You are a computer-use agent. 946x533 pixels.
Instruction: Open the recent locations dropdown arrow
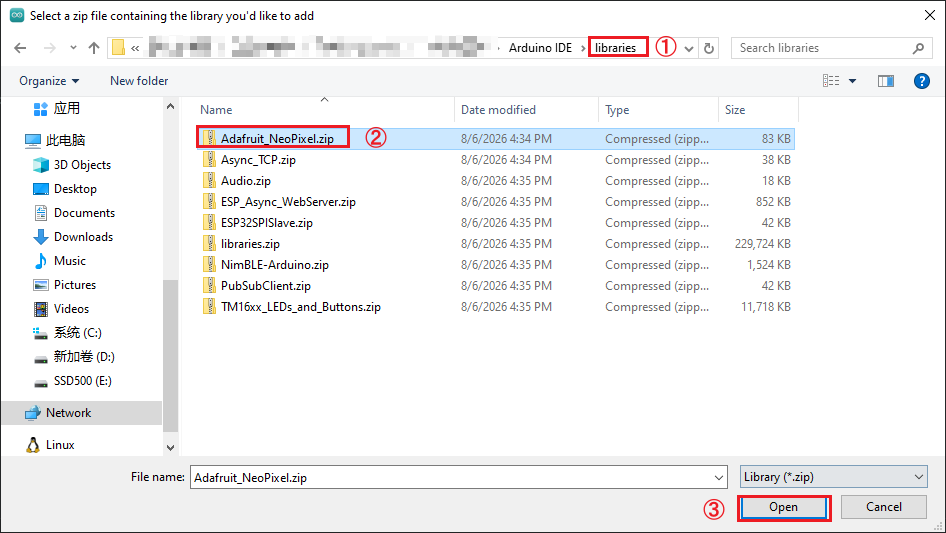click(x=73, y=48)
